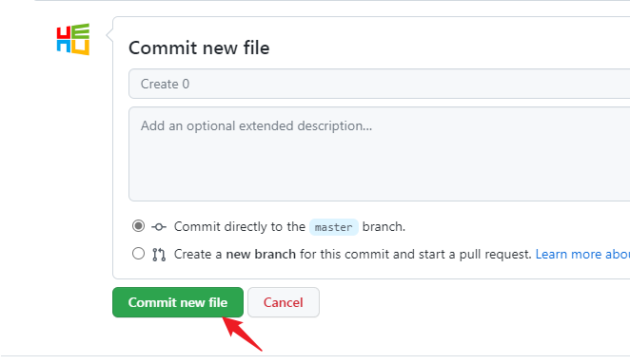Click the green "Commit new file" button

click(178, 302)
